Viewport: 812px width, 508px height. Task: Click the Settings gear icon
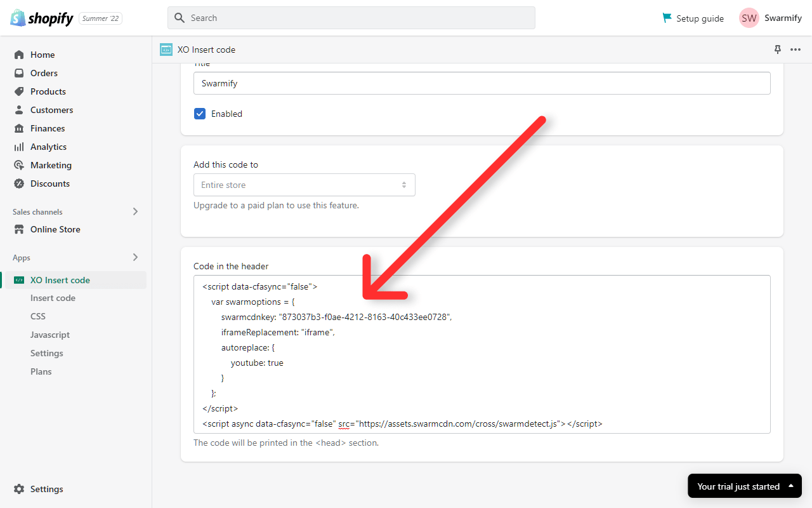pos(19,489)
